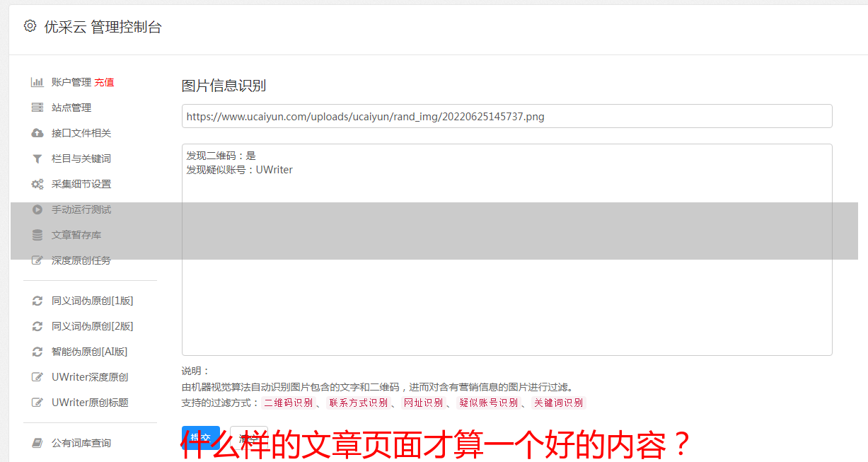Click inside the recognition result text area
This screenshot has height=462, width=868.
(x=507, y=250)
